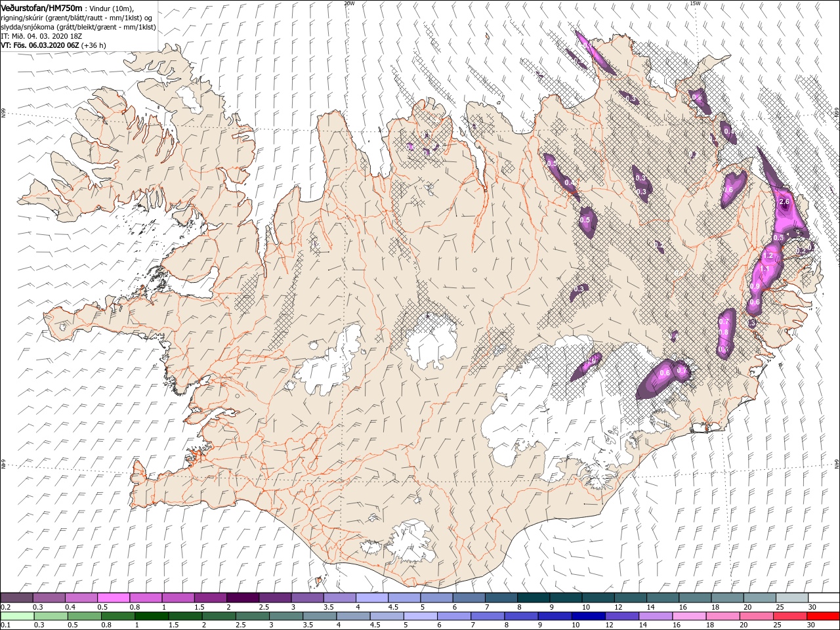Click the 0.9 precipitation value on the map
Image resolution: width=840 pixels, height=630 pixels.
[755, 286]
